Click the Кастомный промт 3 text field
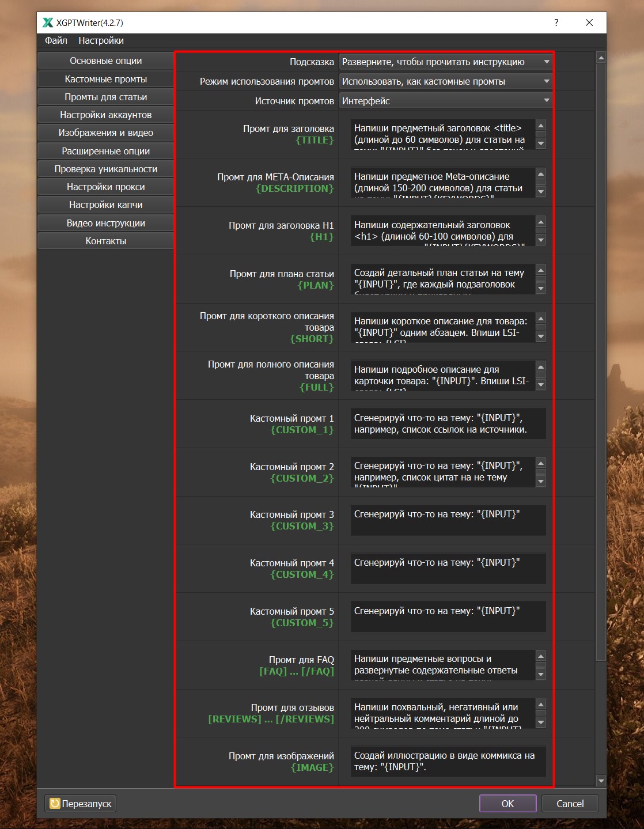Screen dimensions: 644x829 448,520
